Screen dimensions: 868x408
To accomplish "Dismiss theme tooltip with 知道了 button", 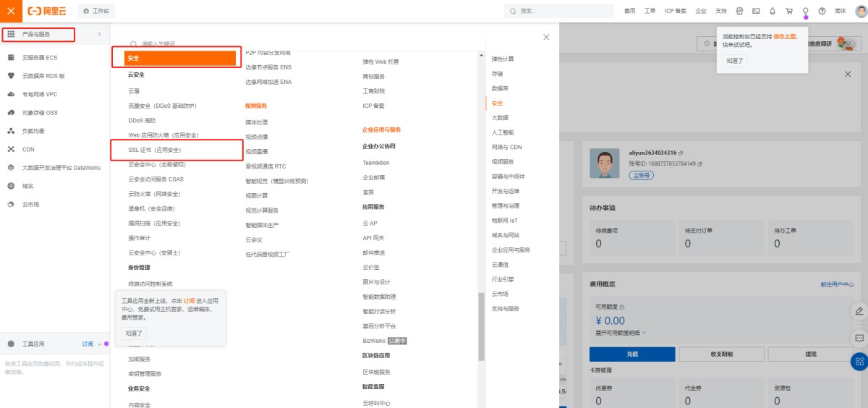I will point(734,61).
